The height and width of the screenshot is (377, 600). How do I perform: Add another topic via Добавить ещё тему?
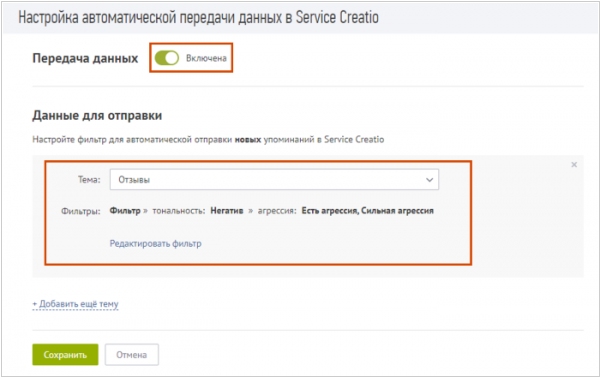click(x=75, y=304)
